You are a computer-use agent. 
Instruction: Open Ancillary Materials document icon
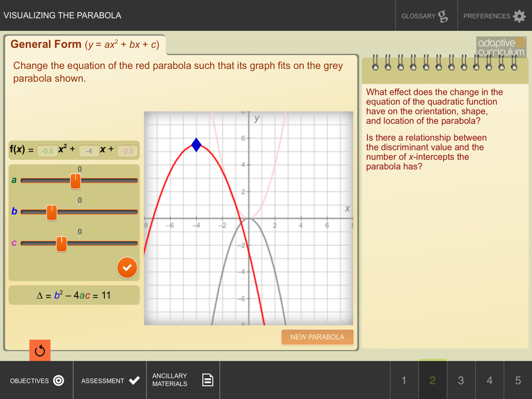[x=207, y=380]
